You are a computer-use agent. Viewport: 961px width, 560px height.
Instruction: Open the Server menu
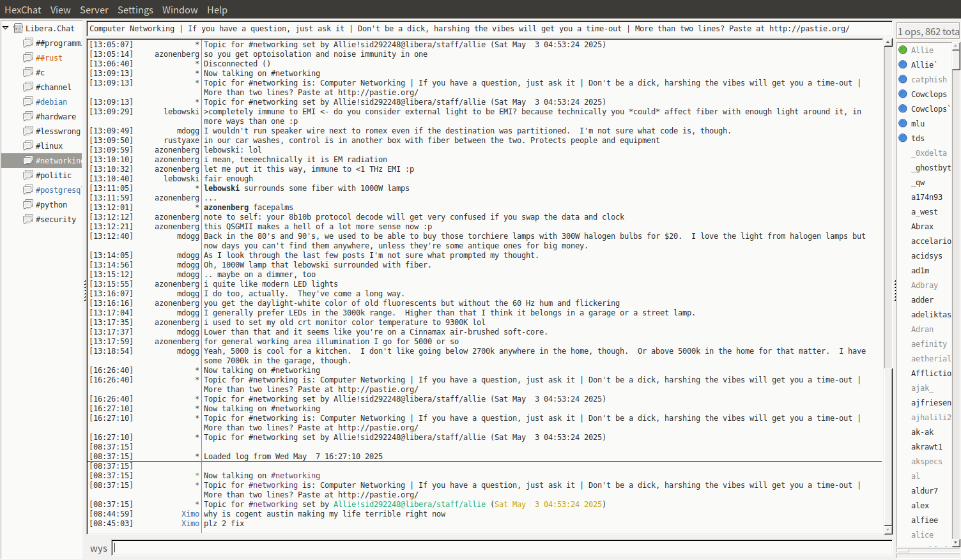coord(94,10)
